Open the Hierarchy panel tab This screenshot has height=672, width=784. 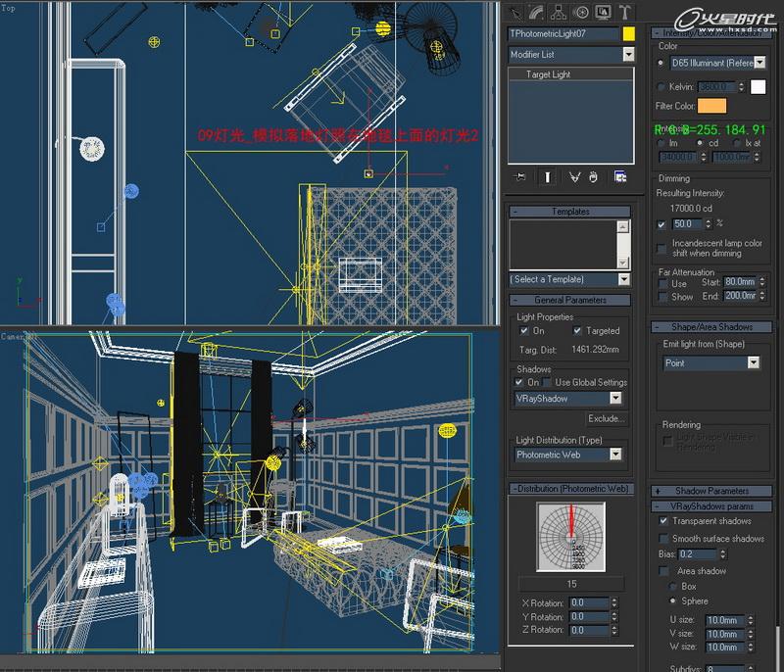tap(559, 13)
